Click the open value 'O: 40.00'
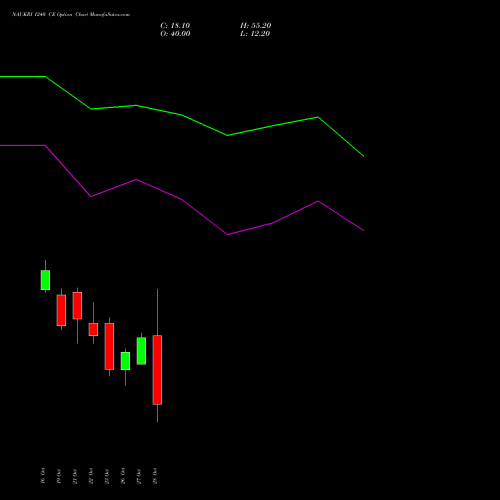This screenshot has width=500, height=500. (175, 34)
